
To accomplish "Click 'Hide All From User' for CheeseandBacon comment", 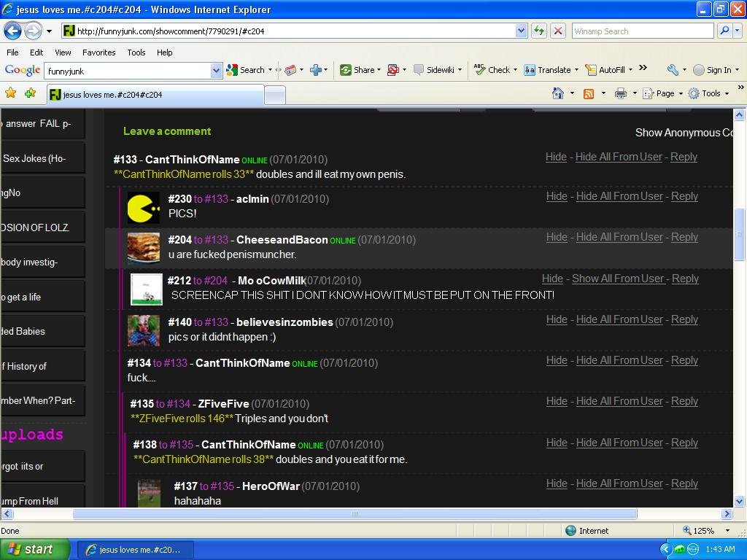I will click(619, 237).
